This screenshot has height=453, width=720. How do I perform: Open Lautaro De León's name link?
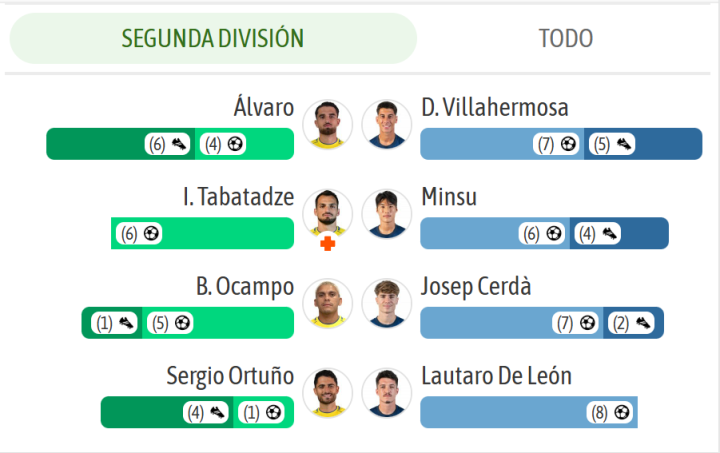[x=496, y=376]
